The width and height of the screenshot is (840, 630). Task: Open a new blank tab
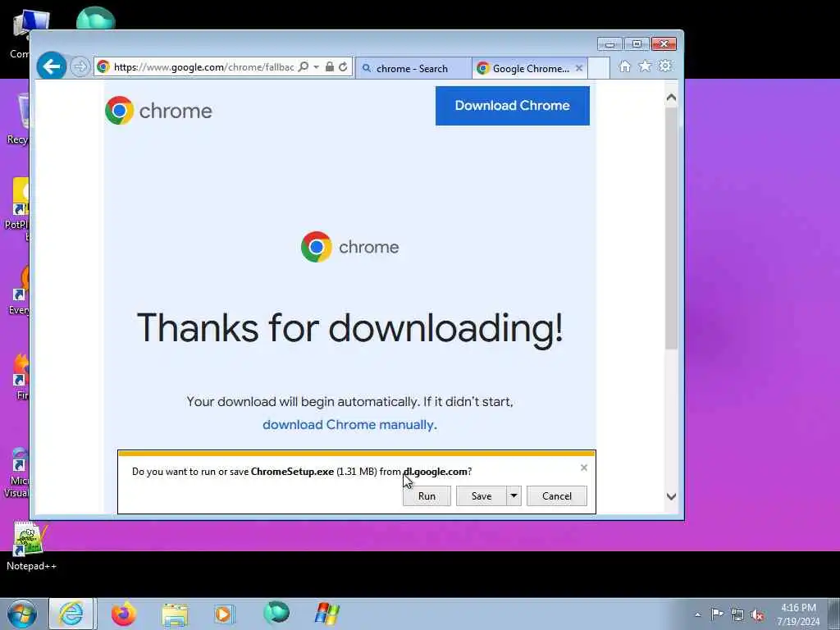pyautogui.click(x=599, y=69)
